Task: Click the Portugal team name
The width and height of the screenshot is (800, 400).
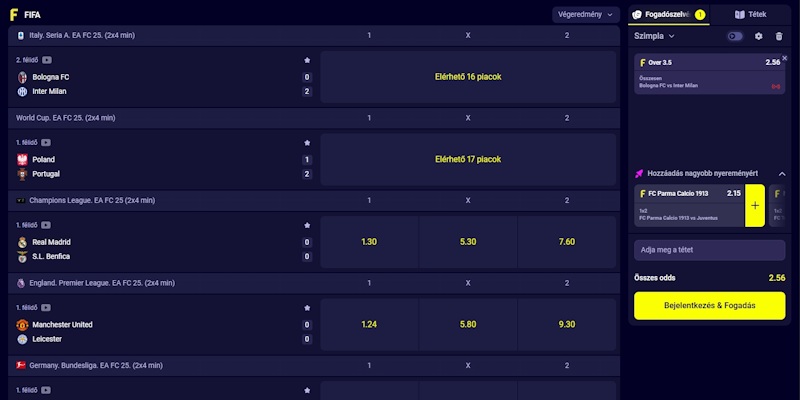Action: point(46,174)
